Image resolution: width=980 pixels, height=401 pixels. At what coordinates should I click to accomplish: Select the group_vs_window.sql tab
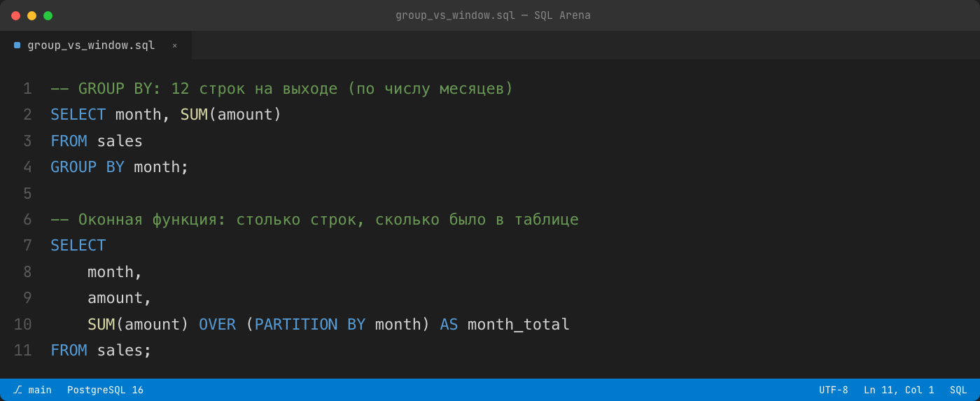(x=96, y=45)
